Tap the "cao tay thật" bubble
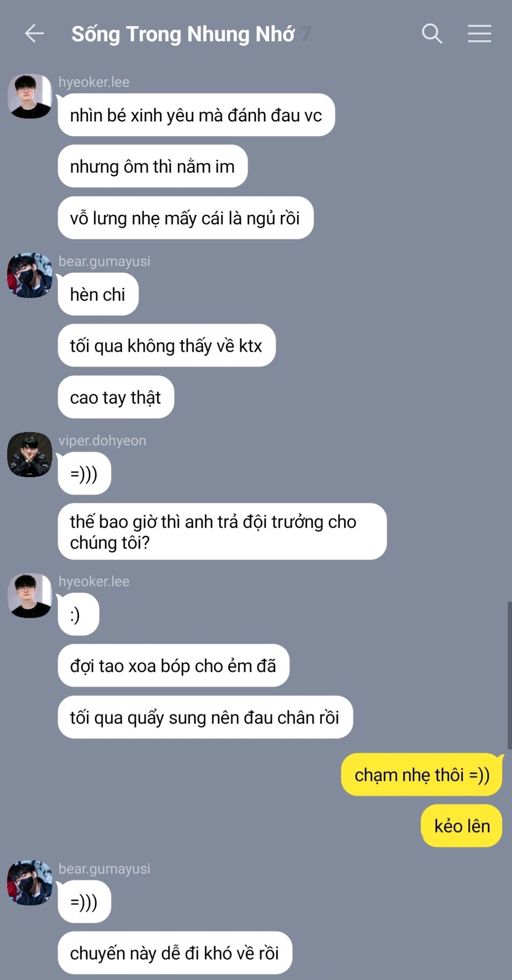Screen dimensions: 512x980 click(116, 397)
